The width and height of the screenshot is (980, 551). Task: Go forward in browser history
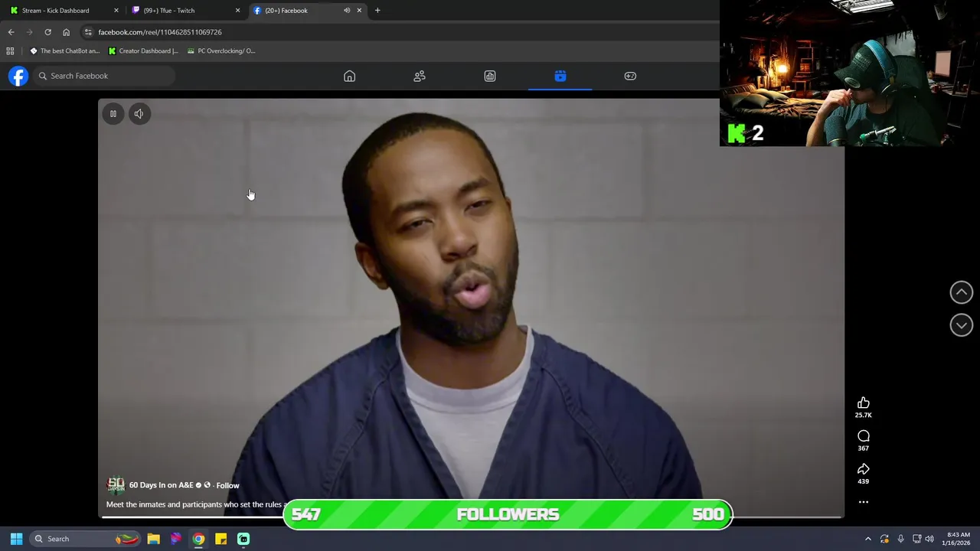pos(29,32)
